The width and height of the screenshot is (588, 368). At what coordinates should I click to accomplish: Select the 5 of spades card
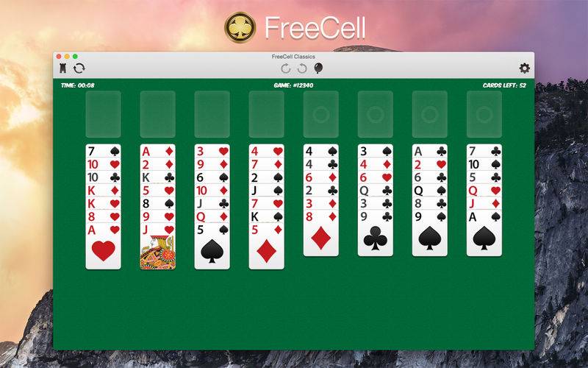212,247
